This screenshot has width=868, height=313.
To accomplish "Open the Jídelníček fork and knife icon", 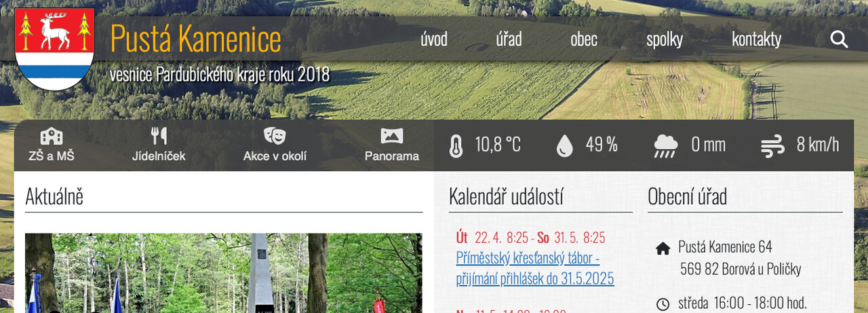I will [x=159, y=136].
